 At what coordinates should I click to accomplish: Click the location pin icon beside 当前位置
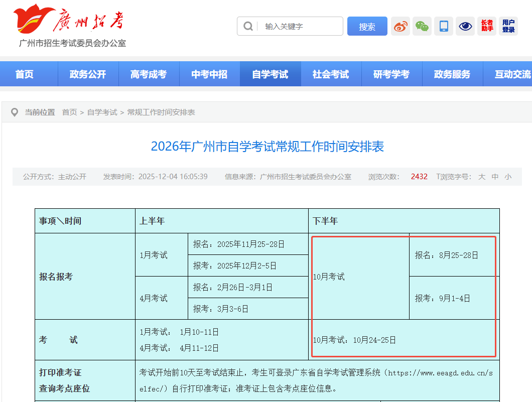point(15,112)
